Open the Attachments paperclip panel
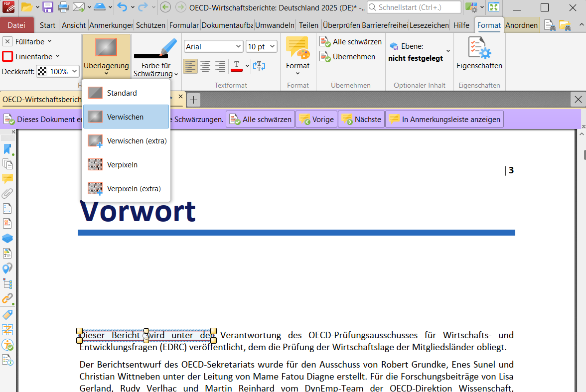This screenshot has width=586, height=392. pos(7,193)
